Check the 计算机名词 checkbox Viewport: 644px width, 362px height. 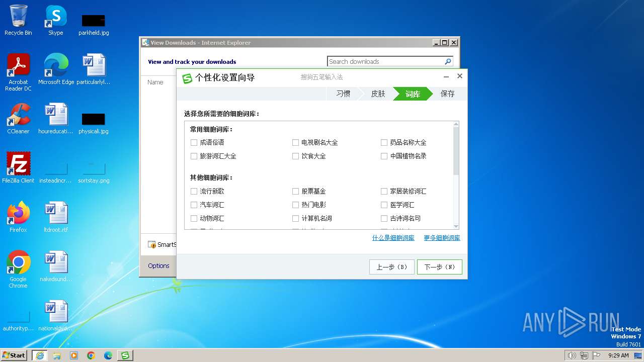click(x=295, y=218)
